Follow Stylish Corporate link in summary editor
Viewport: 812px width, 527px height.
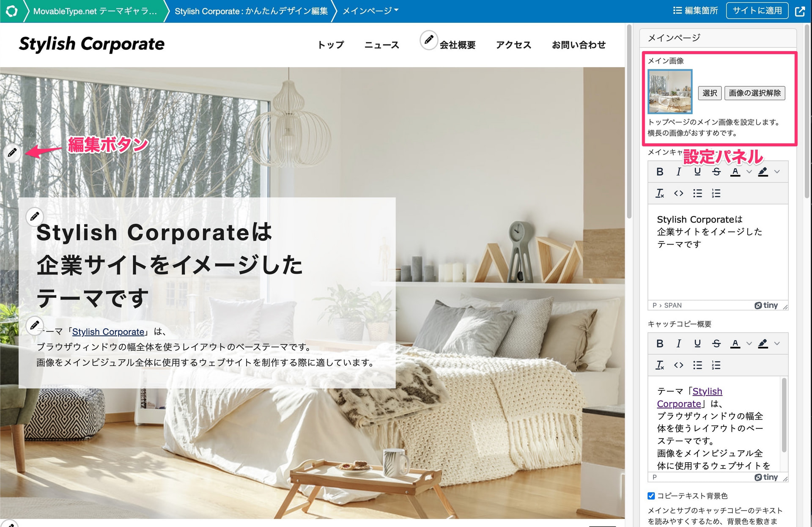click(x=690, y=397)
